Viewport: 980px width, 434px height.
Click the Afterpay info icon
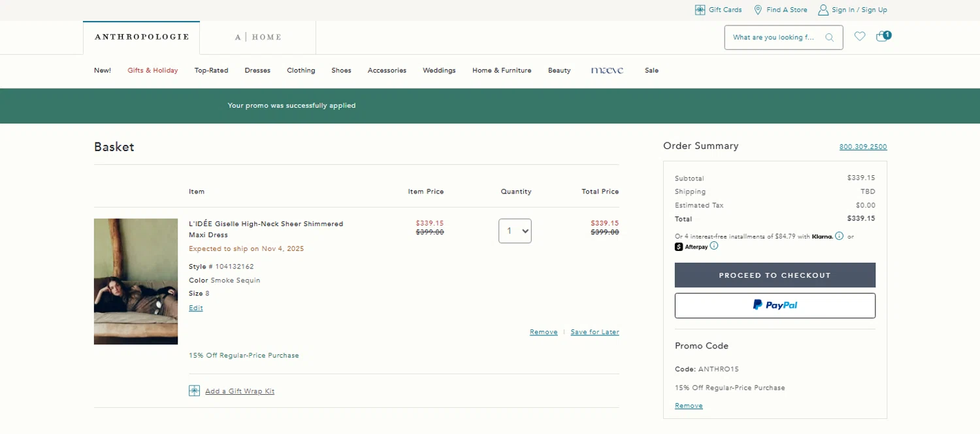714,246
